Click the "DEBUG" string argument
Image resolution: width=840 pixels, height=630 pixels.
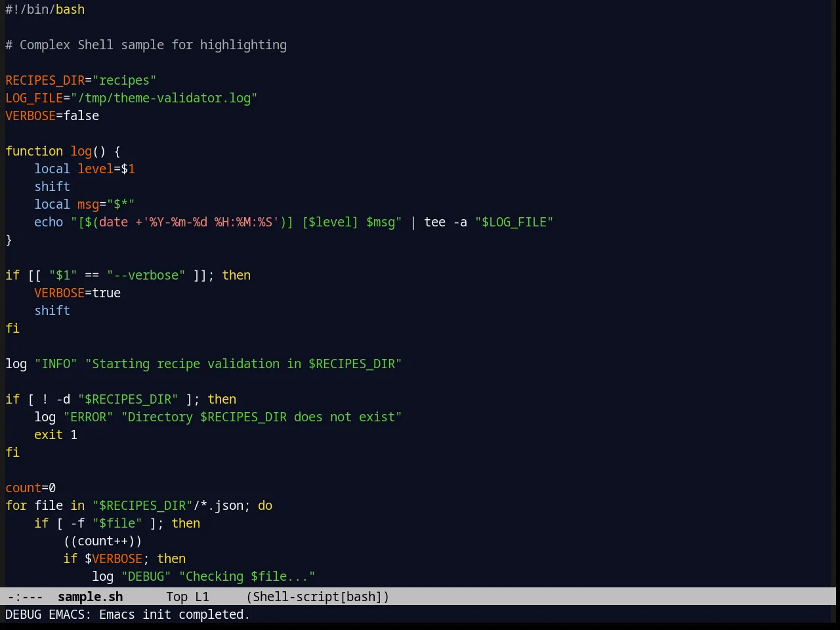pyautogui.click(x=146, y=576)
